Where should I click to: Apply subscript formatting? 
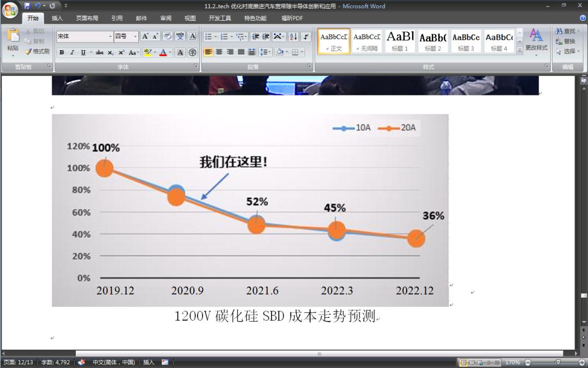pyautogui.click(x=111, y=52)
